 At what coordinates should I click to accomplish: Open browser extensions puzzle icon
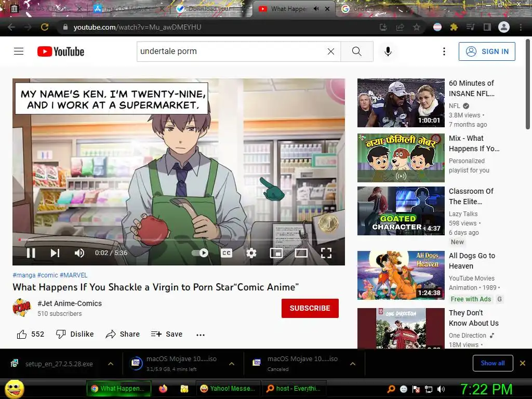pos(454,27)
